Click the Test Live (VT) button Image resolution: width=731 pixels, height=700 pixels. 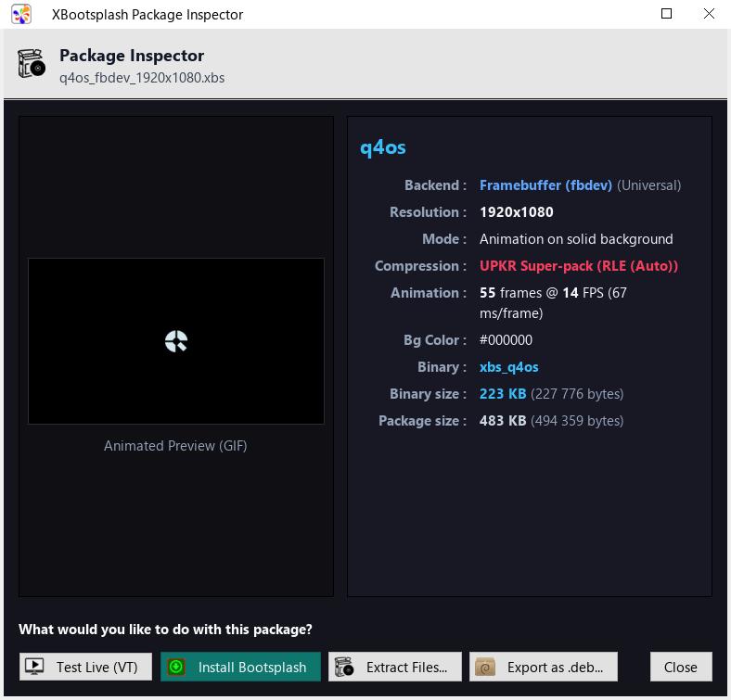click(x=85, y=667)
